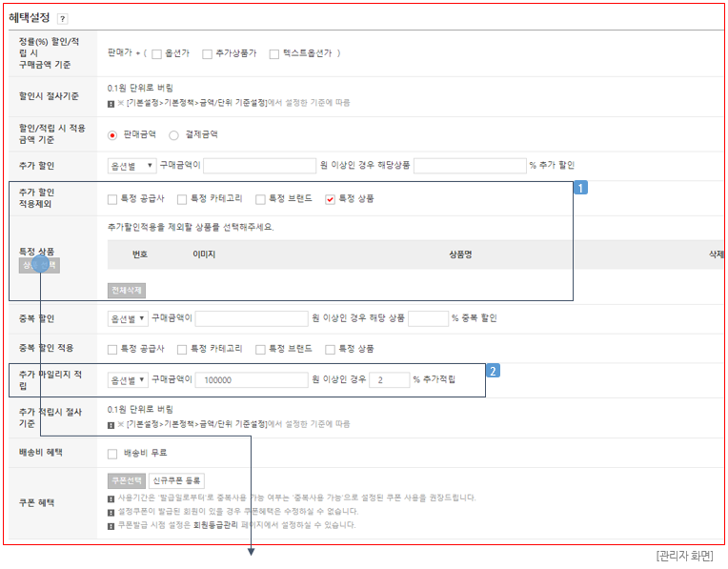
Task: Click the number 2 callout badge
Action: pyautogui.click(x=493, y=370)
